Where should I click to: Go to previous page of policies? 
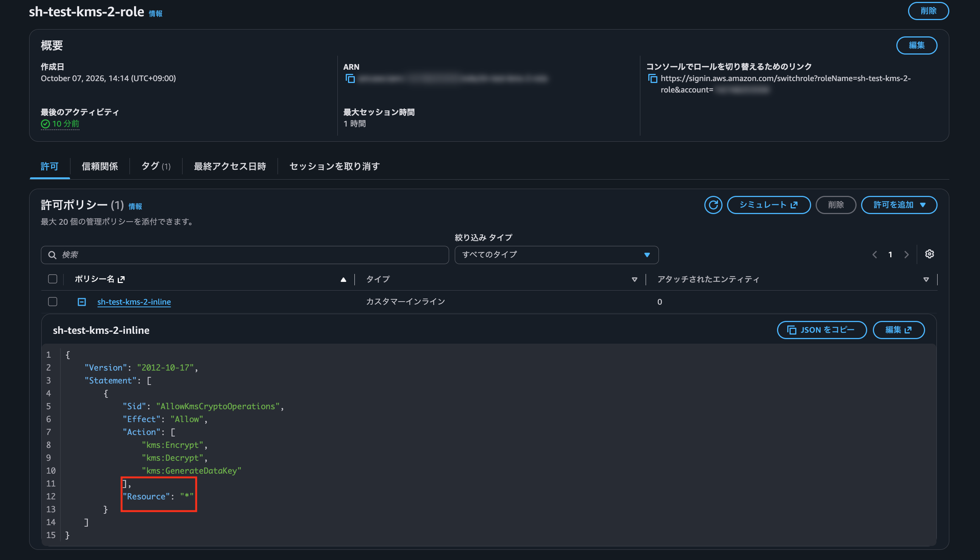coord(875,255)
